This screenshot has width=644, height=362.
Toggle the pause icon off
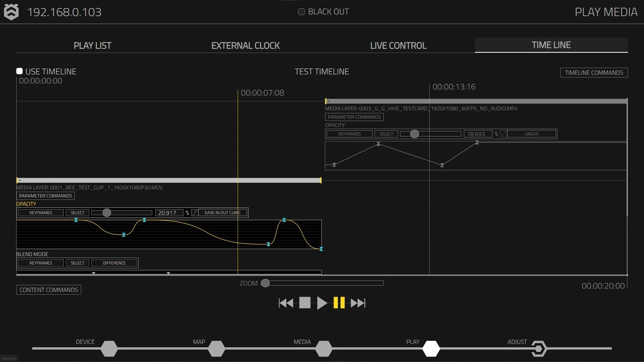(x=339, y=303)
